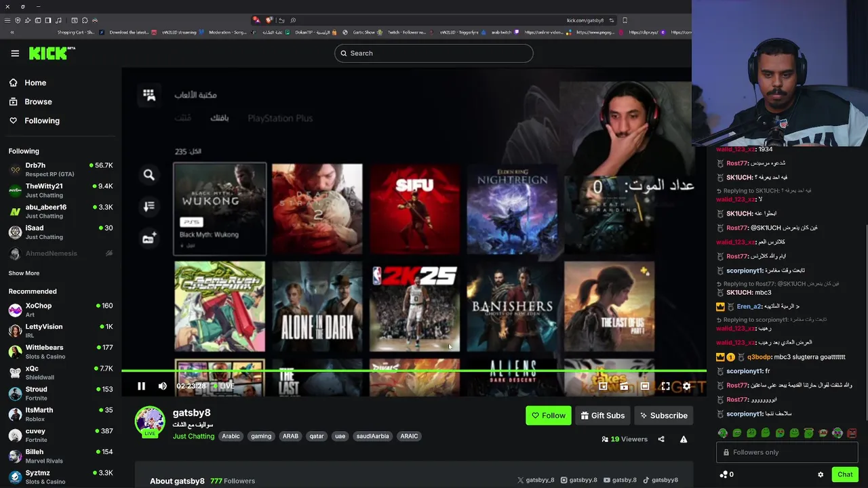Viewport: 868px width, 488px height.
Task: Open iSaad channel in sidebar
Action: point(60,232)
